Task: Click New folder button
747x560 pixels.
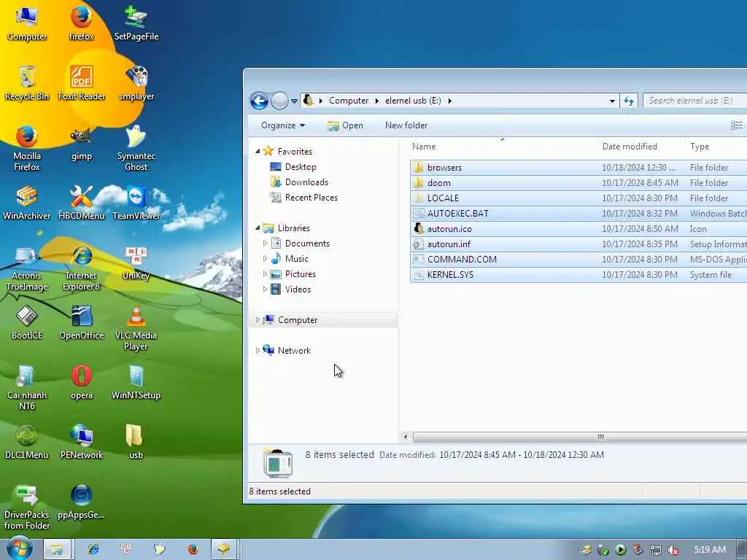Action: (406, 125)
